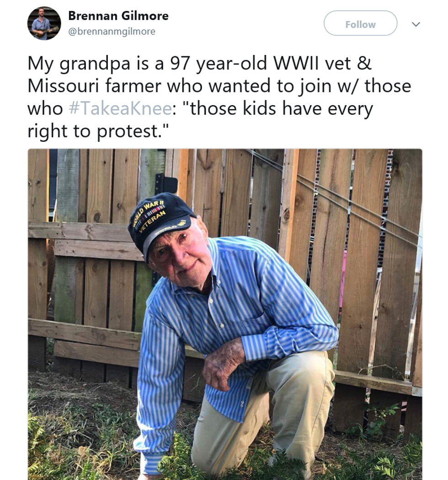Click the Follow button

pos(360,23)
